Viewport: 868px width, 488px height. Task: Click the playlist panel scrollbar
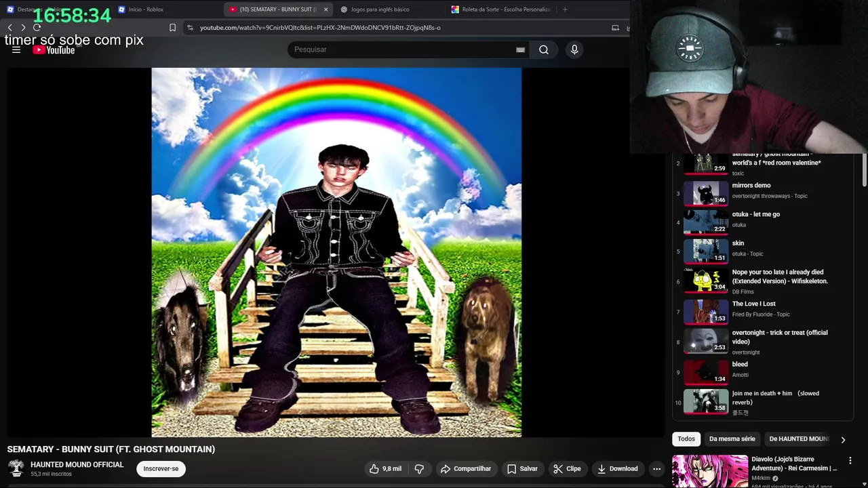point(864,170)
